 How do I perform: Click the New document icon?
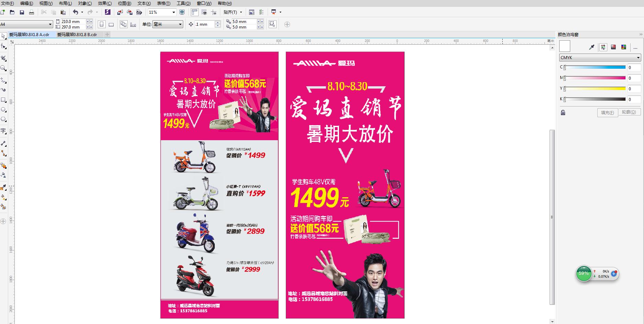click(3, 12)
